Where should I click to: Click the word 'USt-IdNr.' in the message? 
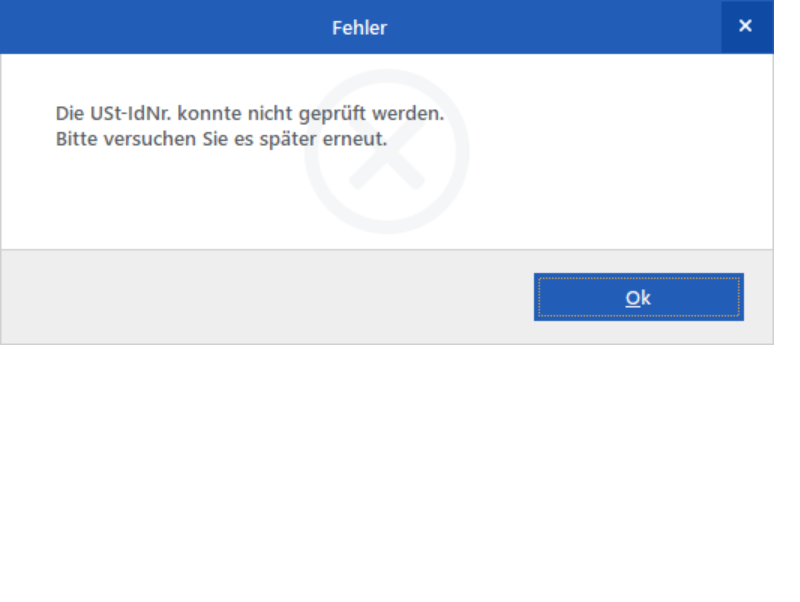(x=131, y=113)
